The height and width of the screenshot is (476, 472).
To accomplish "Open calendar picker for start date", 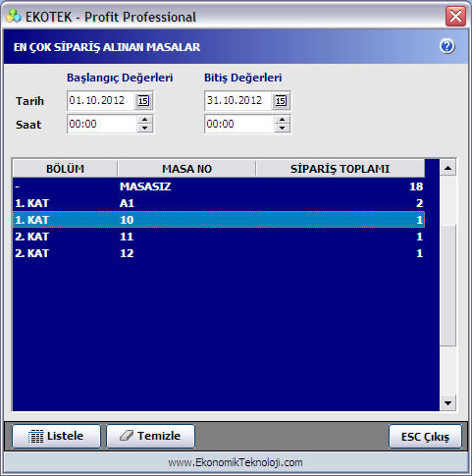I will (x=143, y=100).
